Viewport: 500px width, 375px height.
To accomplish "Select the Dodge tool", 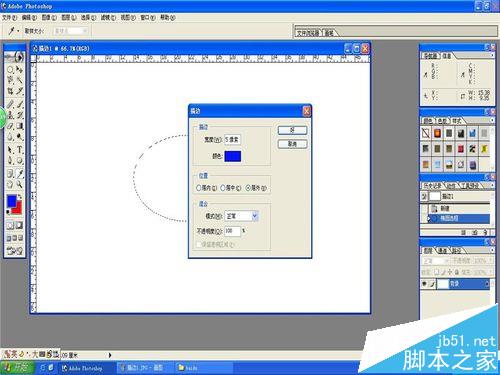I will pos(20,137).
